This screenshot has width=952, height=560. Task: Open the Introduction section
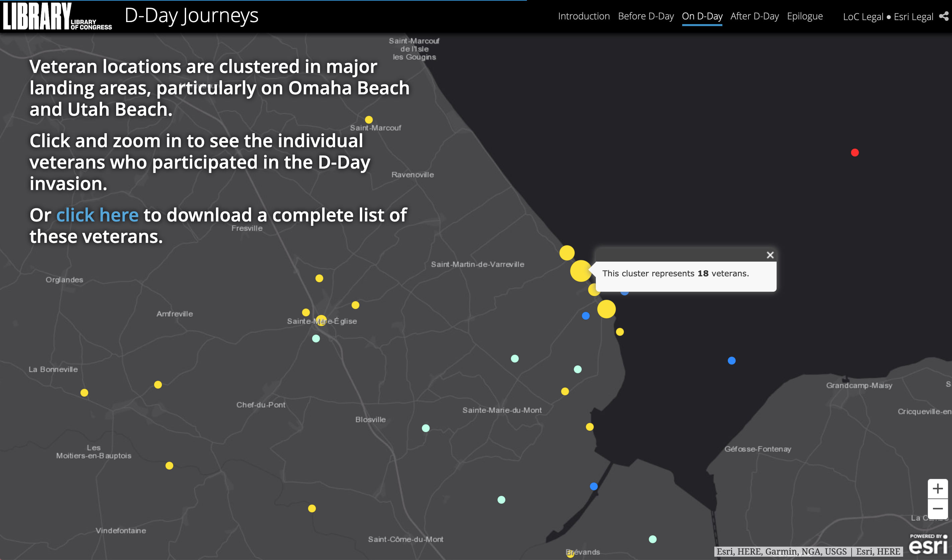584,16
